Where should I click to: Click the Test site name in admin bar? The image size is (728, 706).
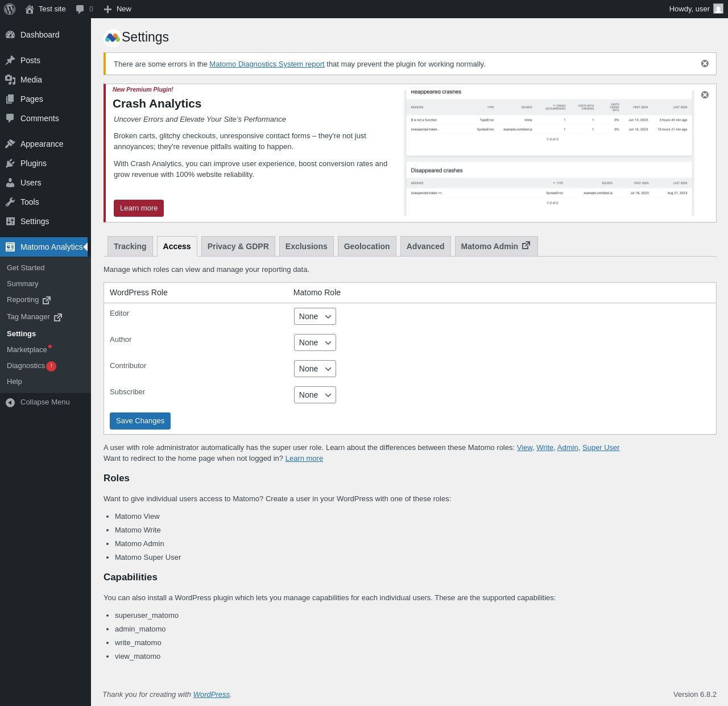click(x=52, y=9)
